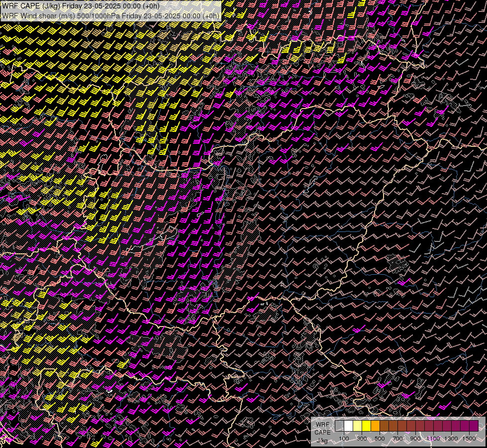Click the 1300 legend value

point(451,439)
